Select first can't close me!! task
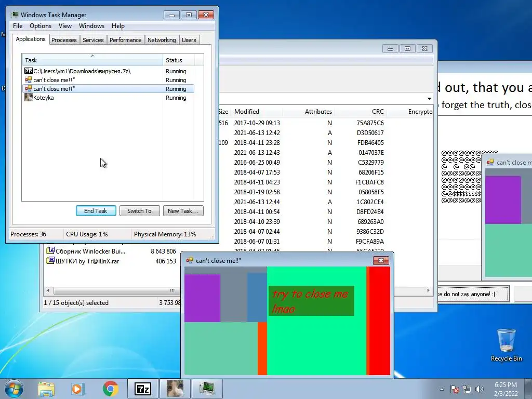The image size is (532, 399). [108, 80]
